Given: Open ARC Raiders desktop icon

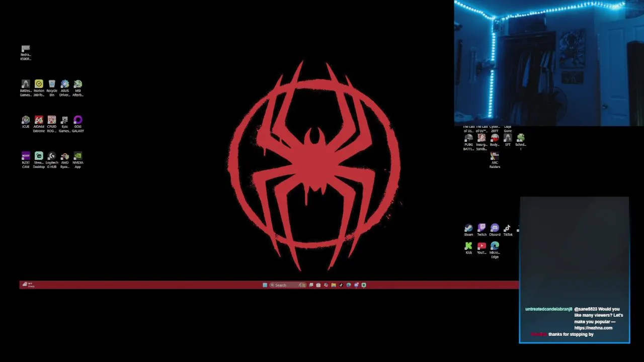Looking at the screenshot, I should 495,160.
